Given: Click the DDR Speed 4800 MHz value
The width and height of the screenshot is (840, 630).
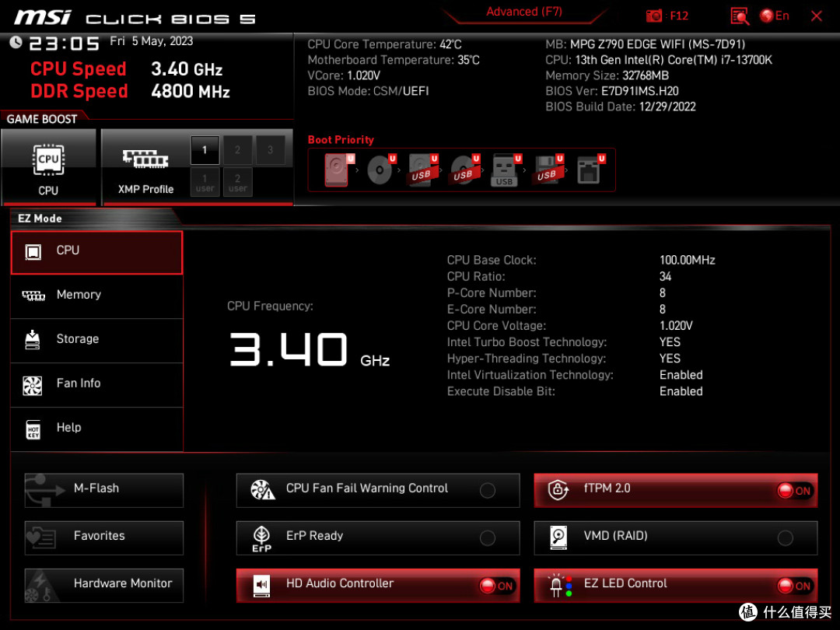Looking at the screenshot, I should (191, 91).
